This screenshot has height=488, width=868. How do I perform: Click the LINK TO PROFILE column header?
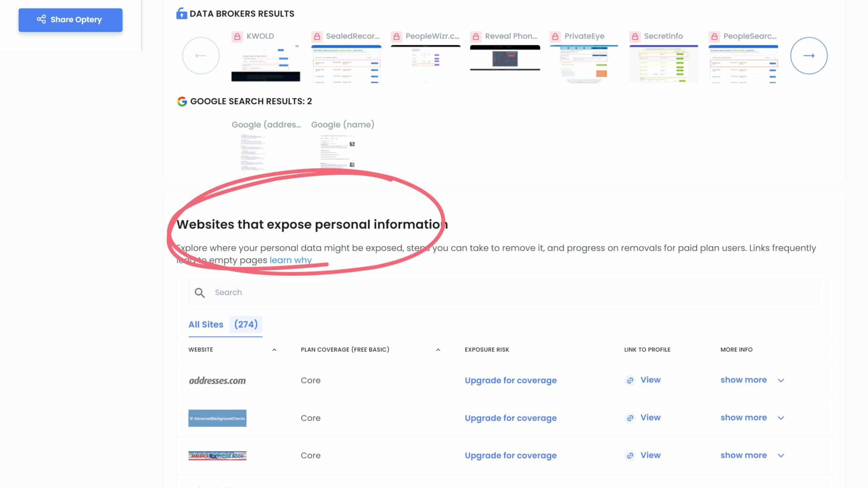(x=647, y=349)
